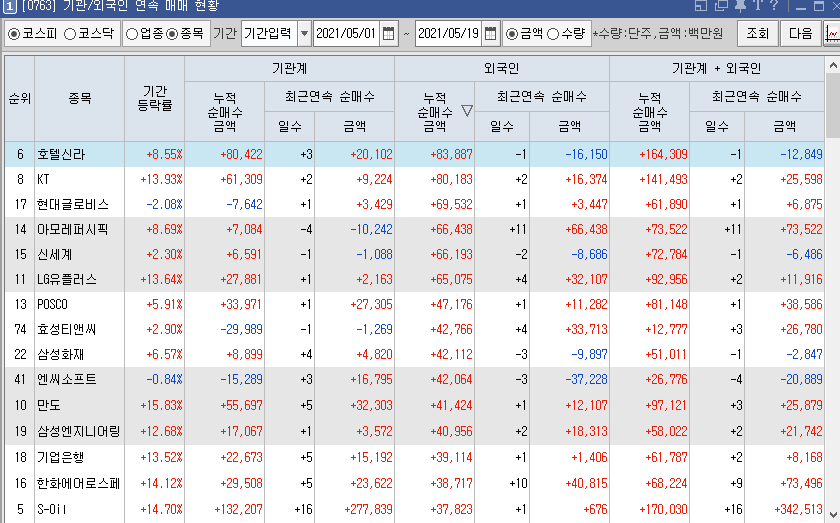Click the +47,176 foreign value for POSCO
Viewport: 840px width, 523px height.
coord(451,304)
